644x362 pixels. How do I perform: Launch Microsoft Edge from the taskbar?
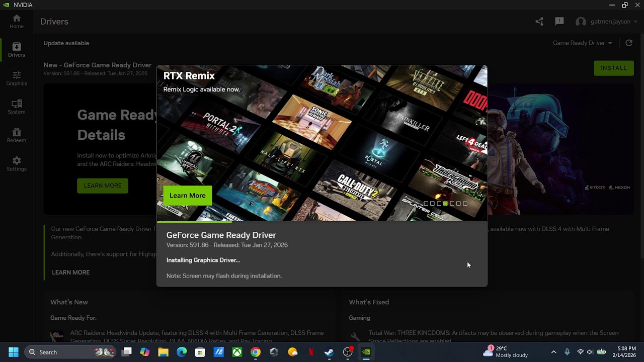(182, 352)
